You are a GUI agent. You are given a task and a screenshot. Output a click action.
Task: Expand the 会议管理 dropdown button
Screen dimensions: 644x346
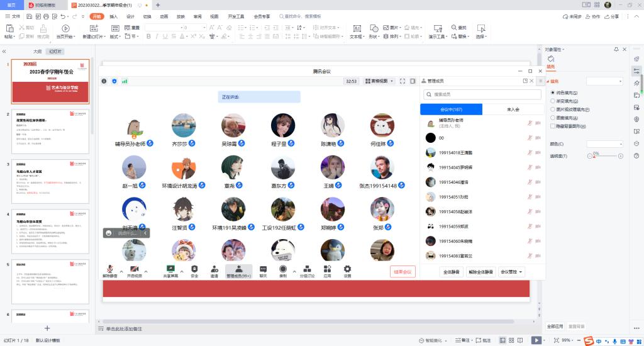(512, 272)
